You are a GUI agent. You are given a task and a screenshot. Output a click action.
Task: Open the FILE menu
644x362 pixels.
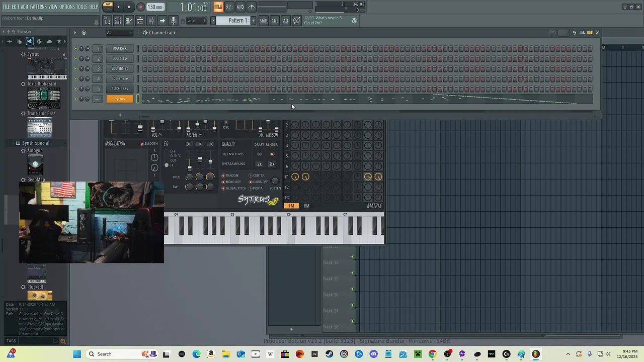[x=6, y=7]
